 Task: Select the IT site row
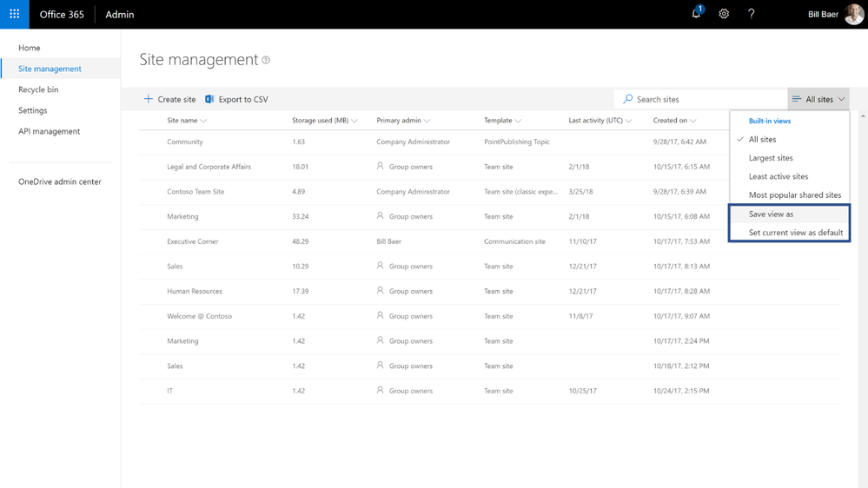(489, 391)
